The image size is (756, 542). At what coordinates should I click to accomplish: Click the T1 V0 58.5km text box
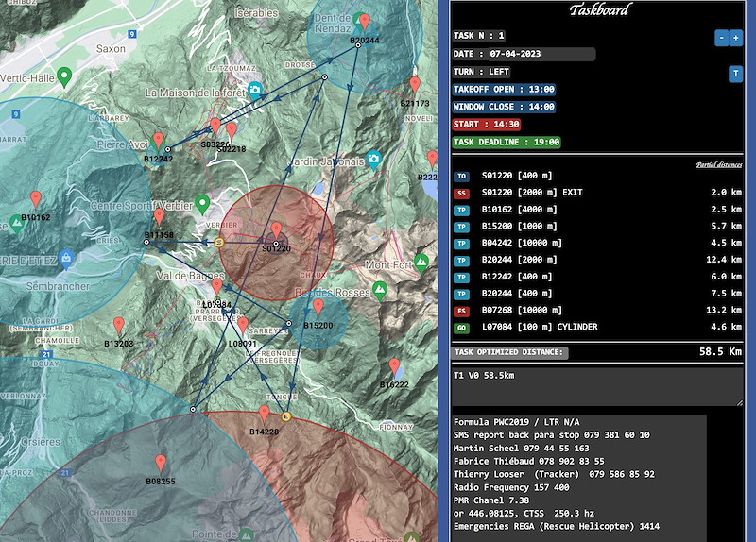[x=597, y=386]
